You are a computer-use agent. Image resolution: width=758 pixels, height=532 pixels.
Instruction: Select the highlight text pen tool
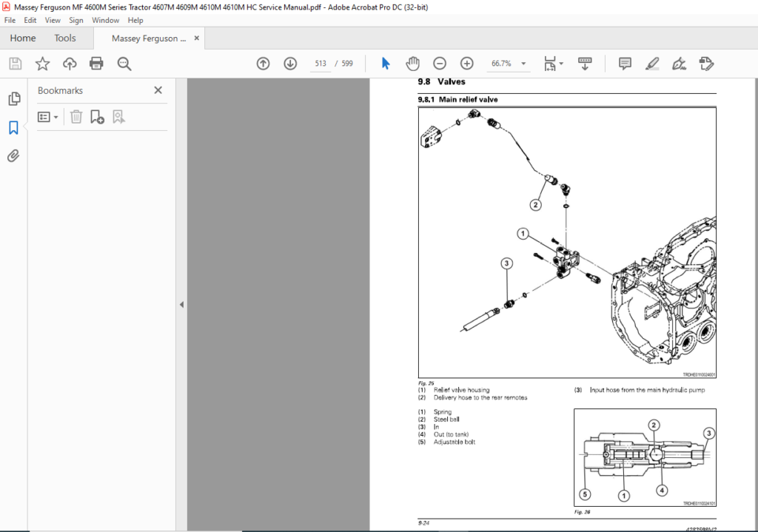pos(652,64)
